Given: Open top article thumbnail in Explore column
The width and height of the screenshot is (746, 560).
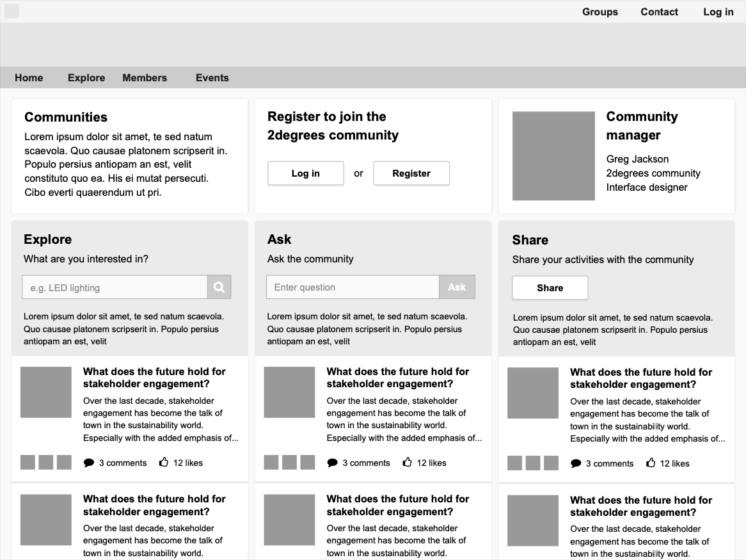Looking at the screenshot, I should (x=45, y=392).
